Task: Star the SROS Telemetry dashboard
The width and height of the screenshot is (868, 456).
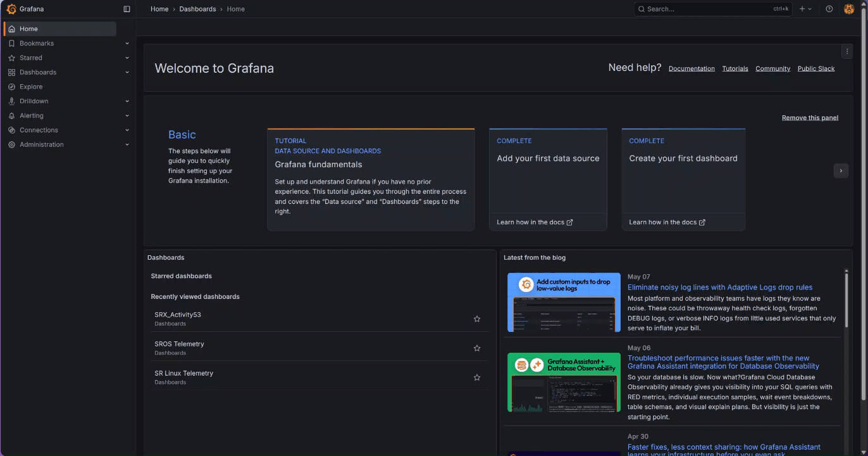Action: (x=477, y=348)
